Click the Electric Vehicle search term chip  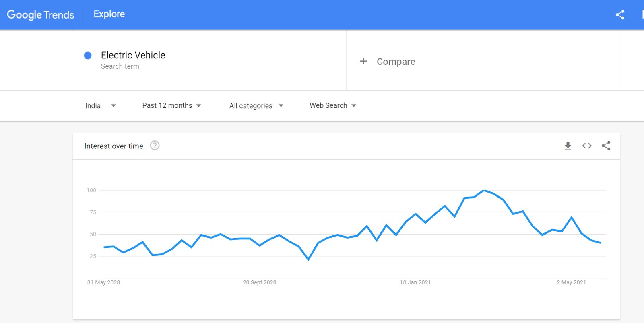(x=133, y=55)
